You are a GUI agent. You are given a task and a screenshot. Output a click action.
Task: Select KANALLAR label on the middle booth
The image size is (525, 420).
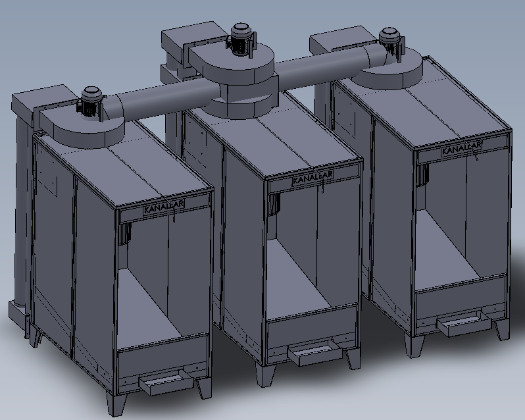[x=312, y=178]
